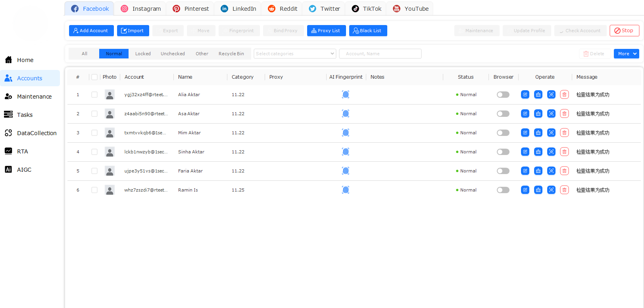Switch to the Pinterest tab
The height and width of the screenshot is (308, 644).
(190, 9)
